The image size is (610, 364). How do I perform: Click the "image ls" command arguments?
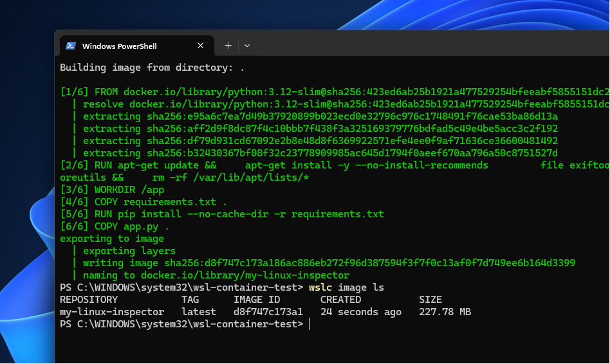360,287
